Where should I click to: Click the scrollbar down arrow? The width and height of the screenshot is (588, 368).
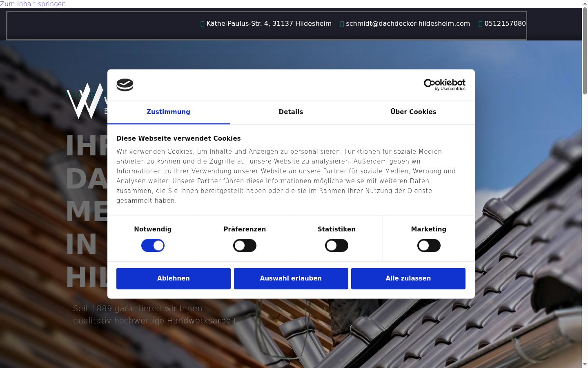click(x=585, y=364)
